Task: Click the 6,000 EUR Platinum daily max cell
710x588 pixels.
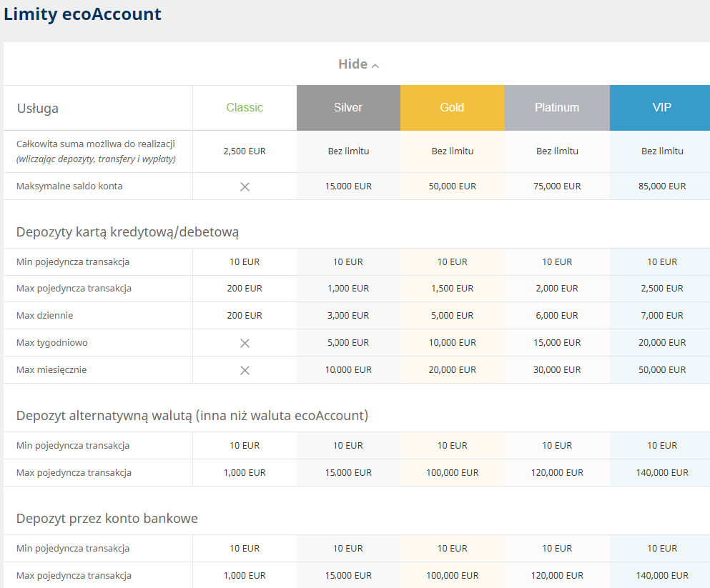Action: [557, 316]
